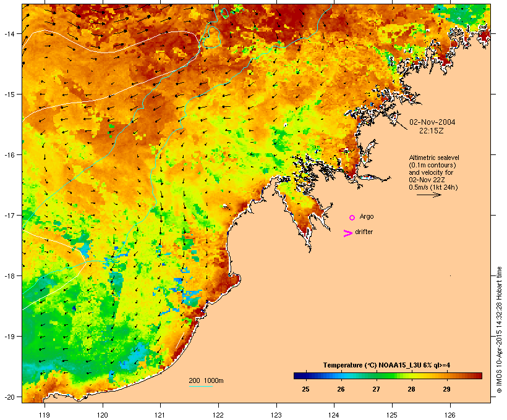The width and height of the screenshot is (507, 420).
Task: Click the "drifter" legend label
Action: tap(364, 232)
